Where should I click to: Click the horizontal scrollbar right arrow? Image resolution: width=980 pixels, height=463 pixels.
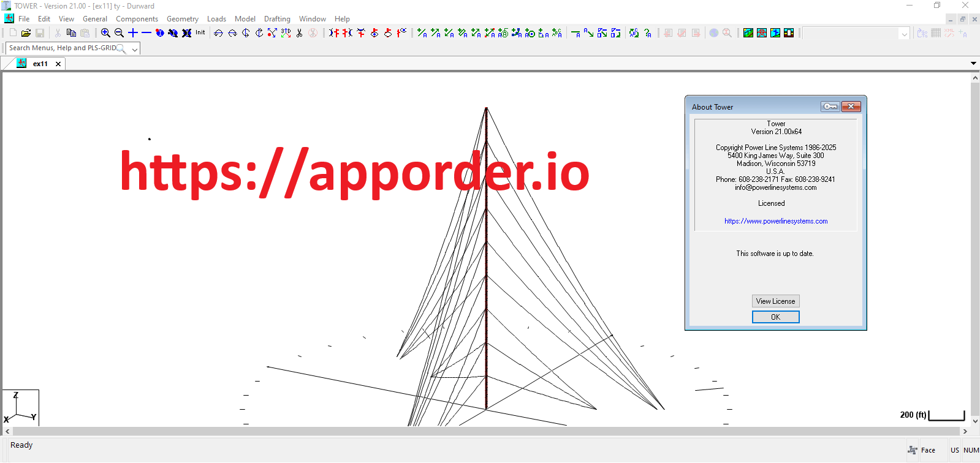(965, 431)
